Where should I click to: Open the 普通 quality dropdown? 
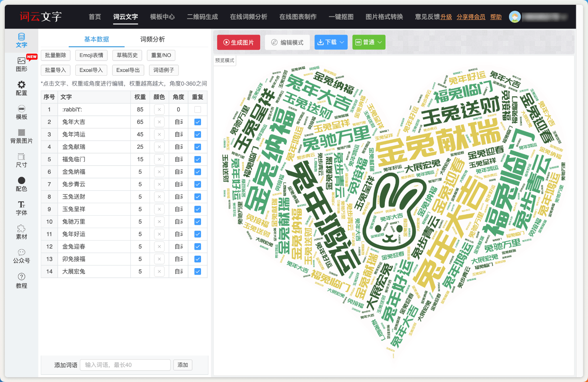tap(369, 42)
